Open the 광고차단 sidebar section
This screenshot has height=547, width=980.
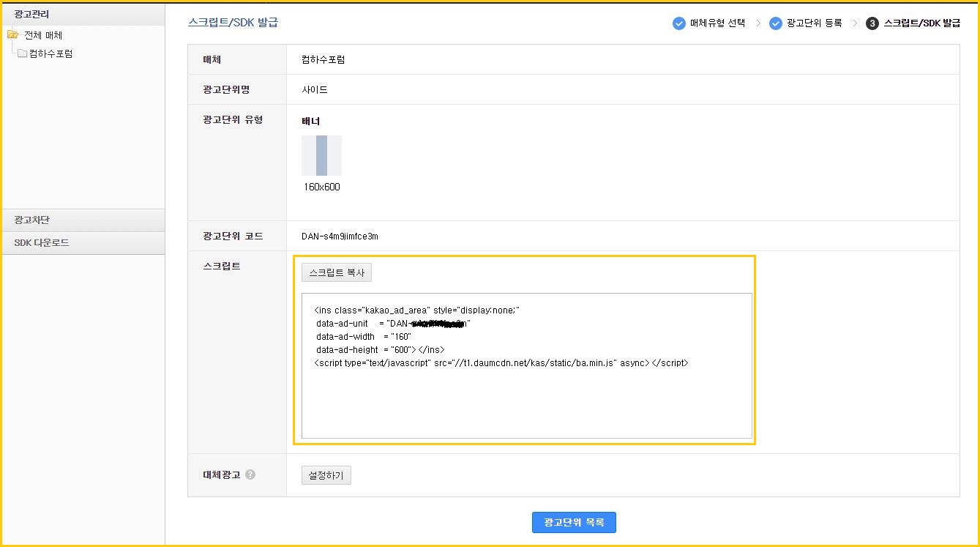[x=83, y=220]
